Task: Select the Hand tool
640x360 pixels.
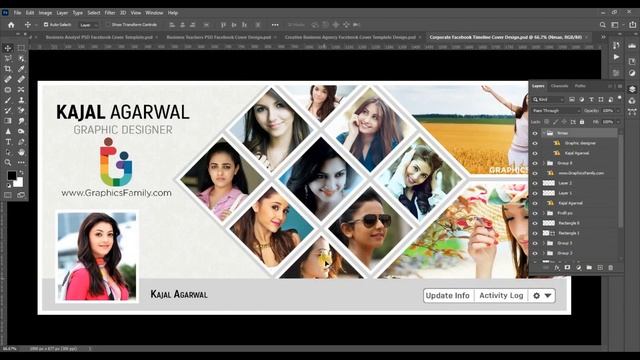Action: [21, 152]
